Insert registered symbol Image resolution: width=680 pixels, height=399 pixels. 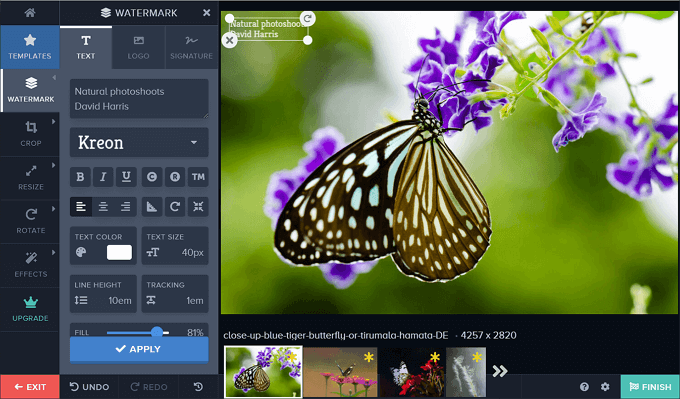click(175, 177)
